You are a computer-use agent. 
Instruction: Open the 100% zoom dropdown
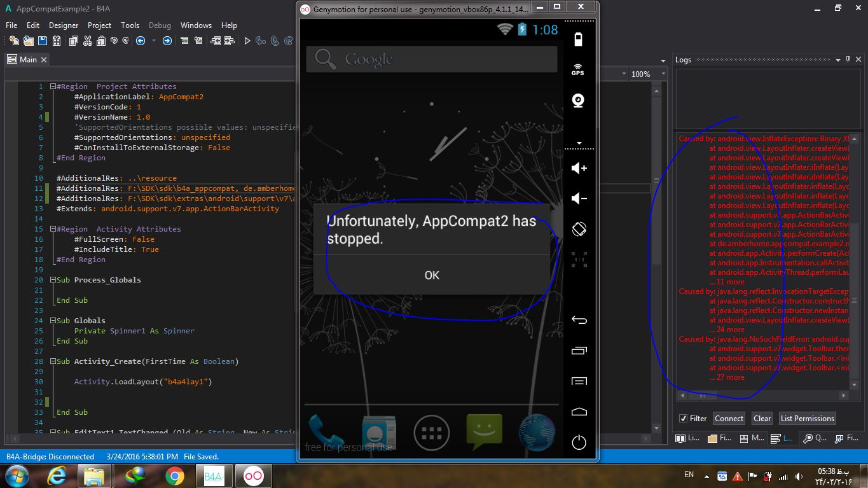[663, 74]
